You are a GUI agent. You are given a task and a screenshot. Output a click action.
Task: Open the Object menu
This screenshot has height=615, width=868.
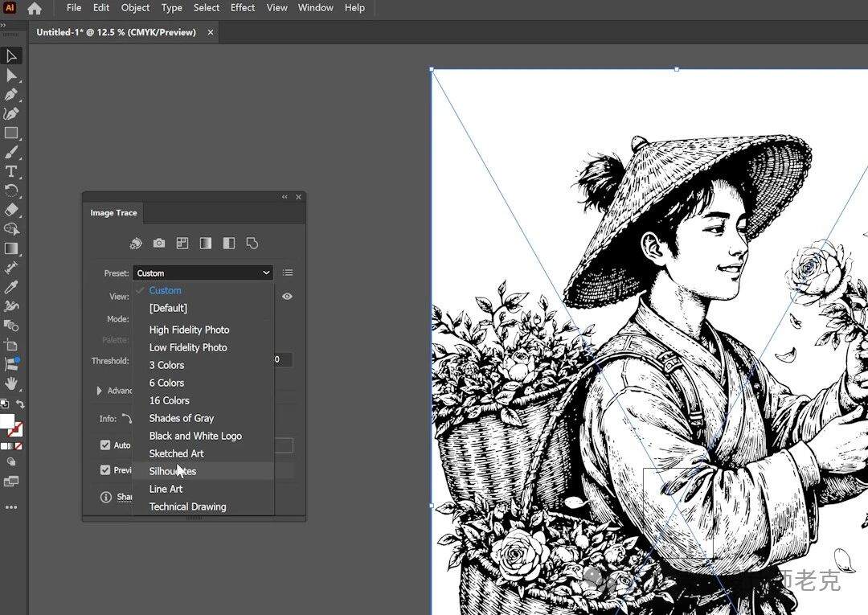pyautogui.click(x=135, y=8)
